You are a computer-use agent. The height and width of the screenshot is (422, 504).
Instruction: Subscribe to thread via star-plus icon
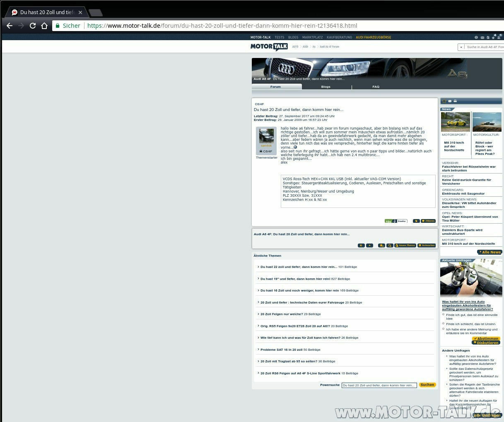(x=381, y=245)
